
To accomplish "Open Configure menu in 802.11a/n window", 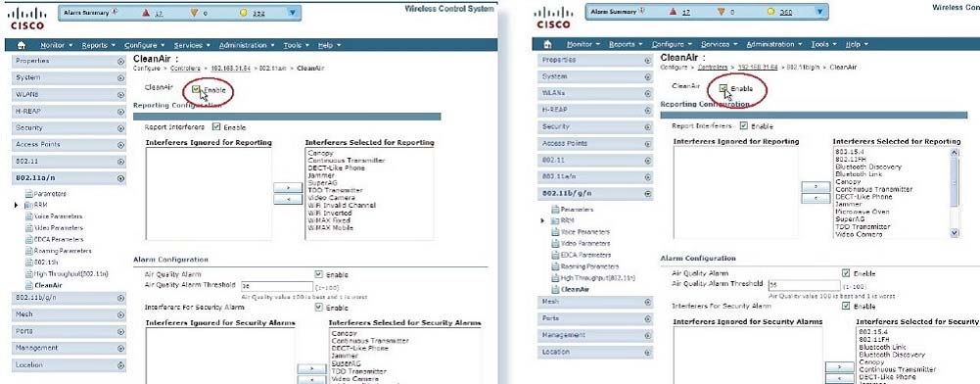I will [144, 45].
